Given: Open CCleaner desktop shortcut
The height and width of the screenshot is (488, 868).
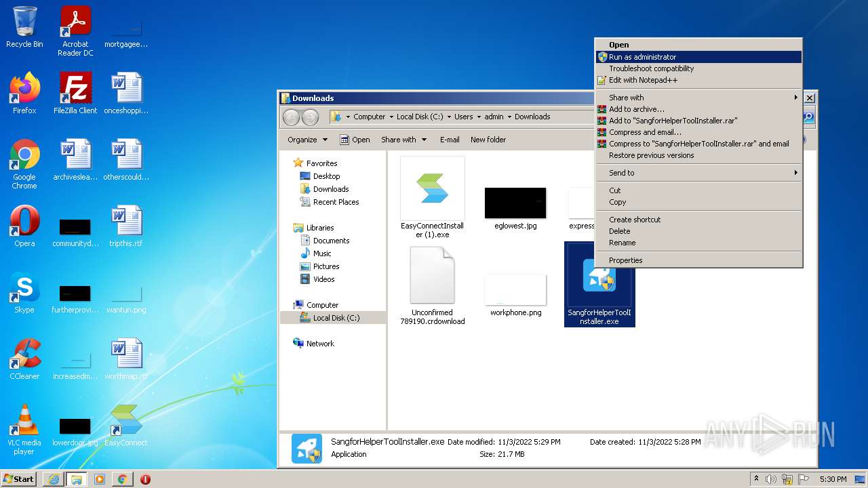Looking at the screenshot, I should (24, 359).
